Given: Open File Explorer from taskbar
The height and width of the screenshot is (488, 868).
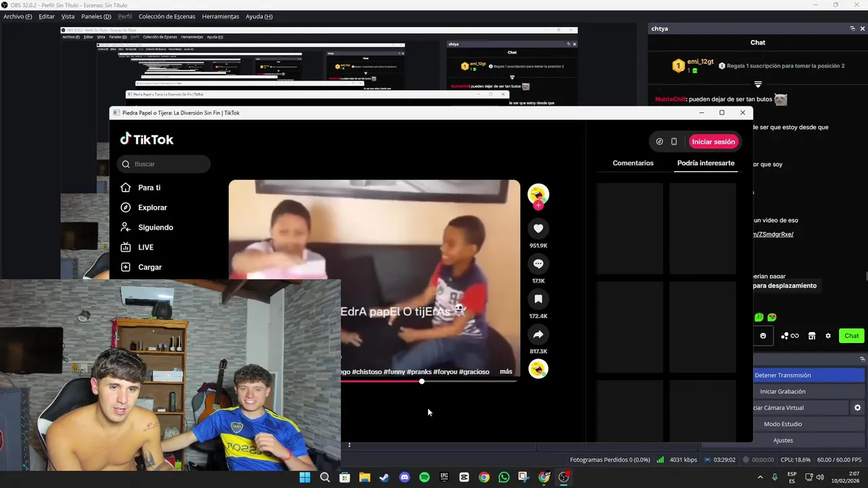Looking at the screenshot, I should point(365,477).
